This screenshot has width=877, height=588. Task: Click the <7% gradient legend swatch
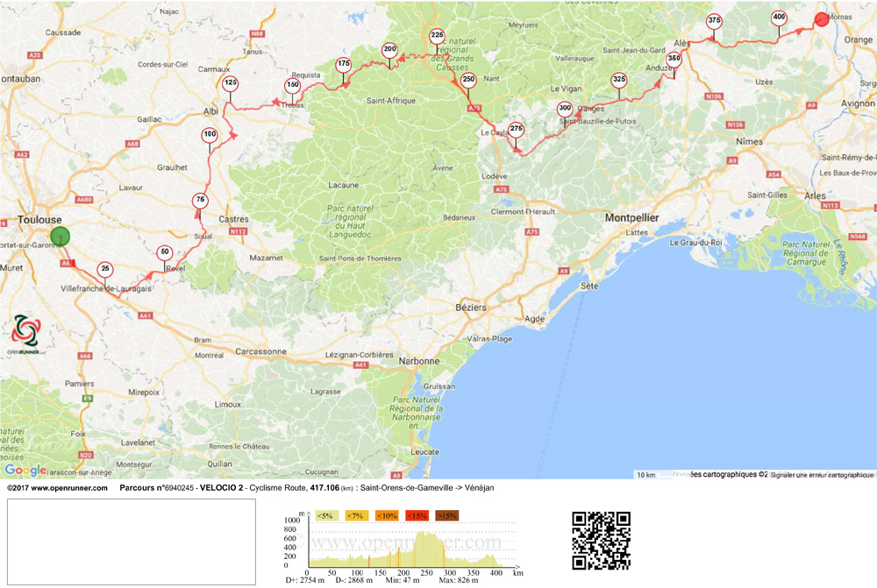[x=355, y=515]
